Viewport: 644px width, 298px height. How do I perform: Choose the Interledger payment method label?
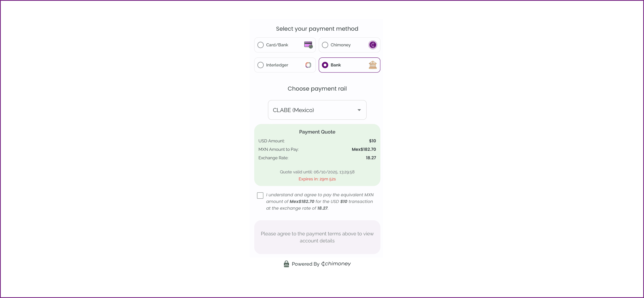click(x=277, y=65)
